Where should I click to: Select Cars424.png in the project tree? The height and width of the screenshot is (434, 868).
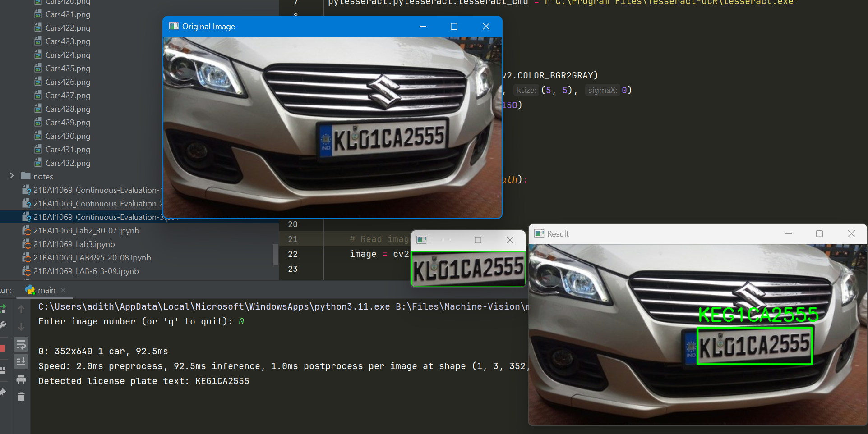pyautogui.click(x=68, y=55)
